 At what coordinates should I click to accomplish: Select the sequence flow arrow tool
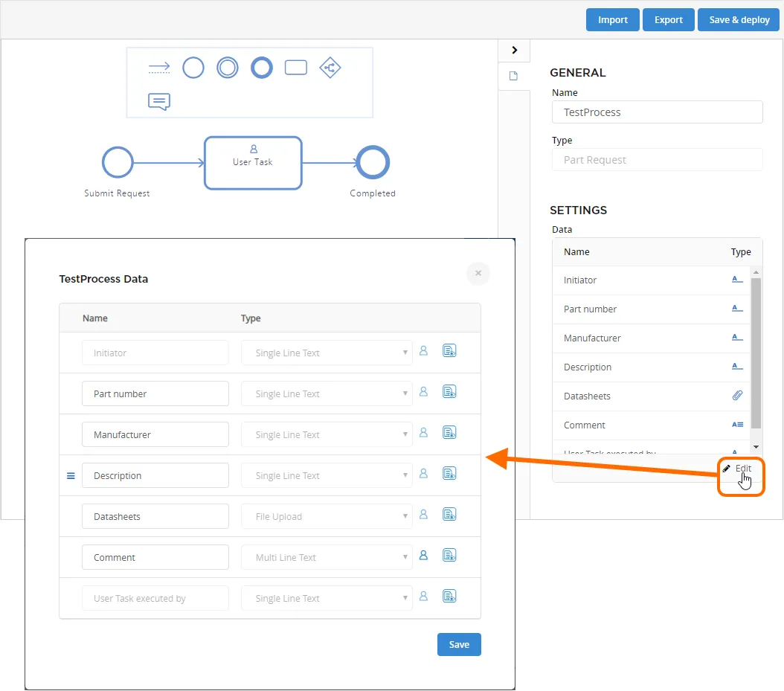click(159, 68)
